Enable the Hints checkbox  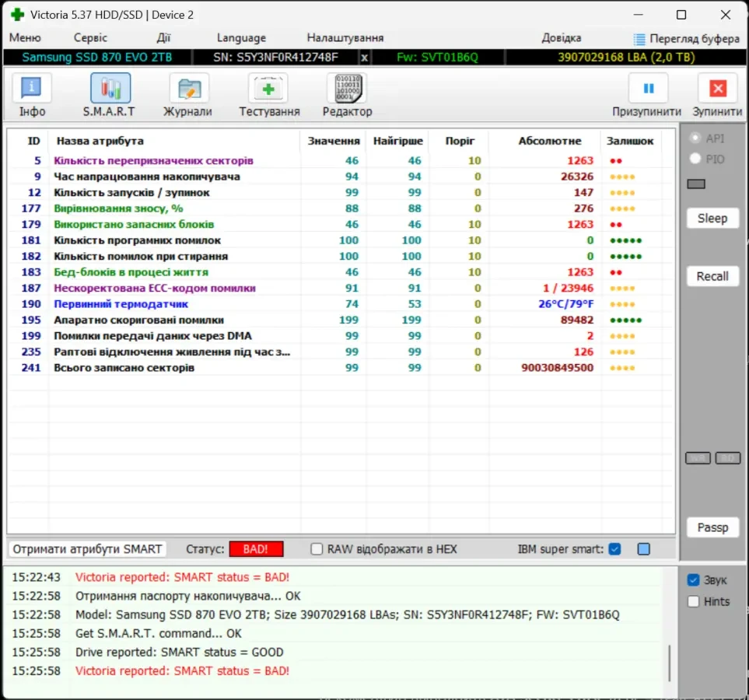click(693, 601)
